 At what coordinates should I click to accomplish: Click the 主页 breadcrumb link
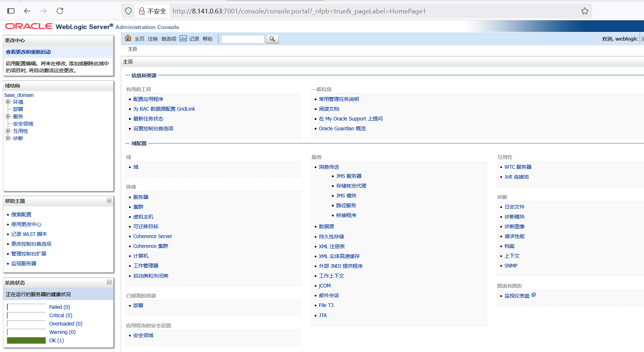click(x=132, y=49)
